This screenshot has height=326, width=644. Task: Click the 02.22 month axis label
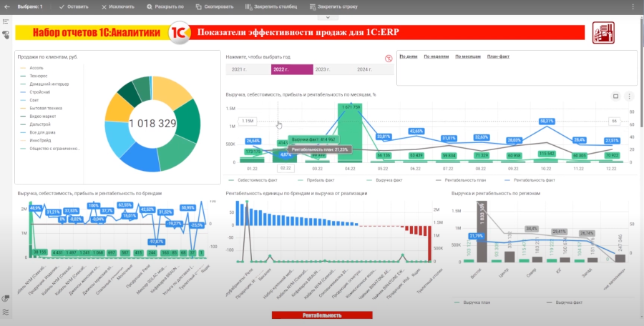tap(285, 168)
